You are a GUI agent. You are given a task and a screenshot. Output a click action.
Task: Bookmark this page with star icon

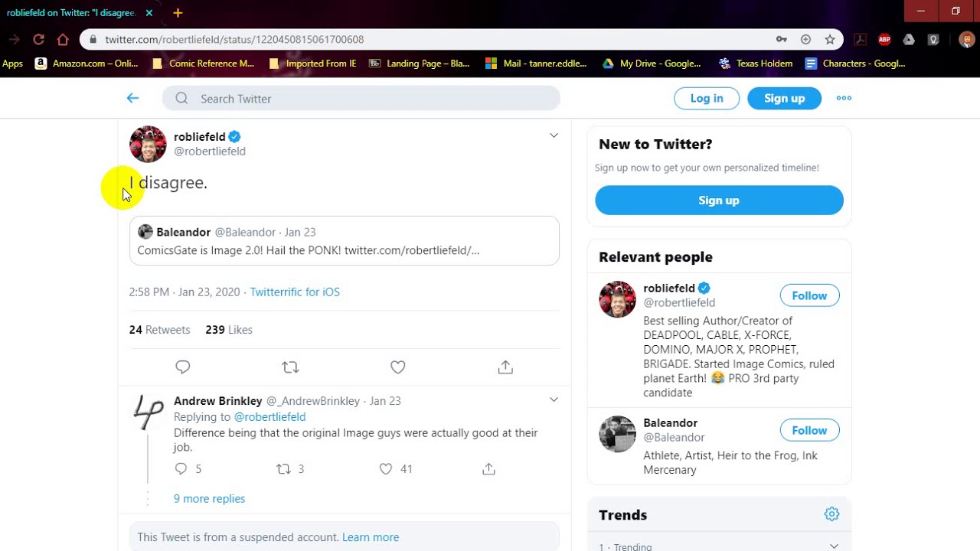click(x=830, y=39)
